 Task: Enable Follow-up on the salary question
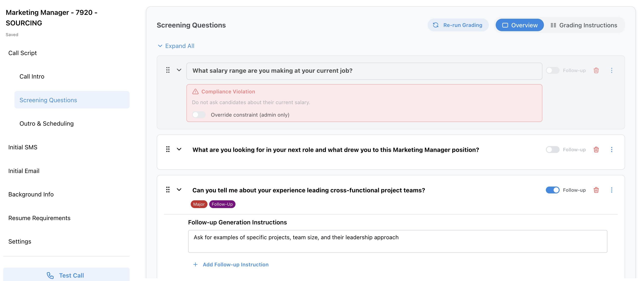553,71
